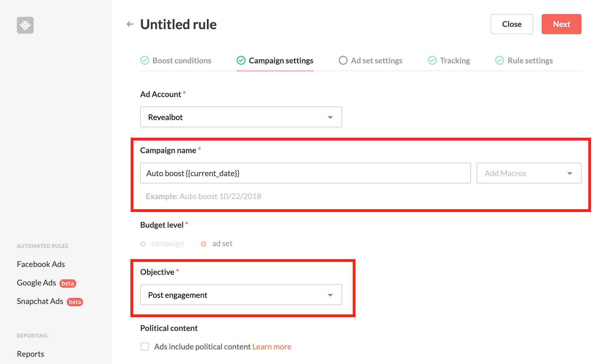Click the Next button
The image size is (609, 364).
click(x=562, y=24)
